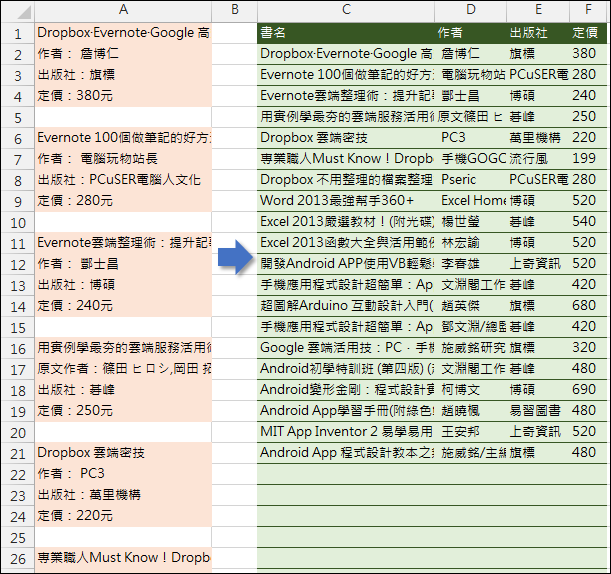Screen dimensions: 611x574
Task: Click author cell 林宏諭
Action: [471, 243]
